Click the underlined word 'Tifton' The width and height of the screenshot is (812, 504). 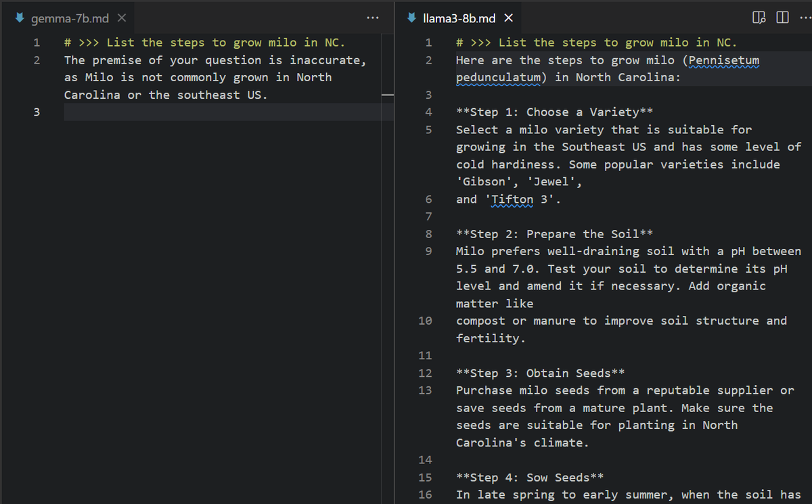(x=512, y=200)
